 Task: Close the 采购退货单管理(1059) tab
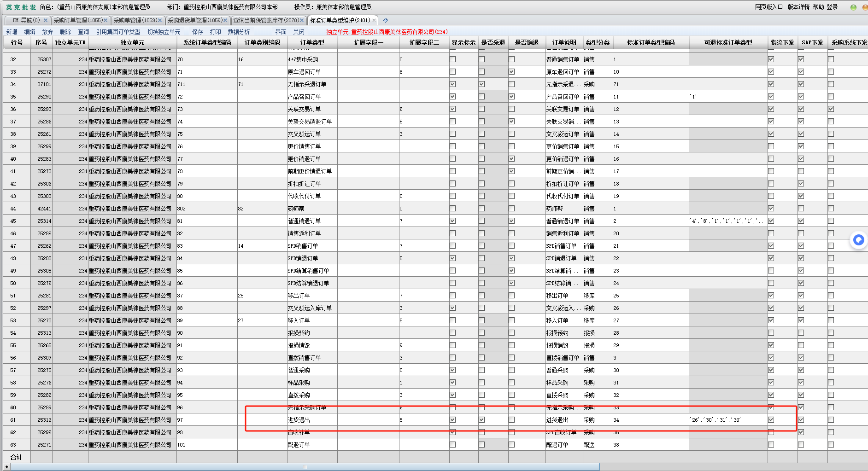tap(225, 20)
